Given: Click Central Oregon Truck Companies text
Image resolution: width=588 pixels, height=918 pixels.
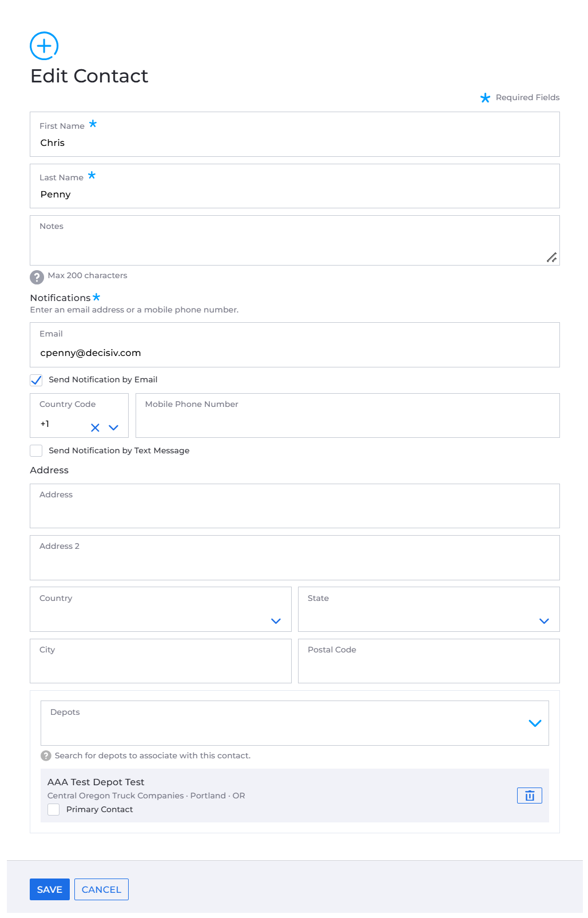Looking at the screenshot, I should point(116,796).
